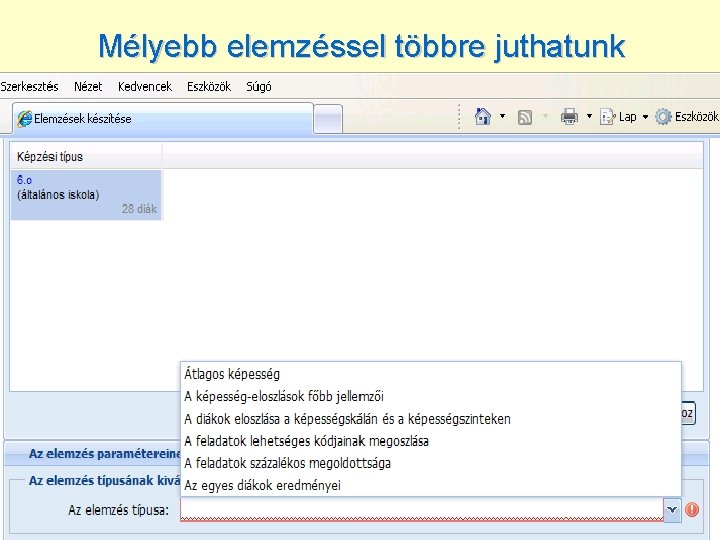Click the Home icon in the toolbar
The width and height of the screenshot is (720, 540).
483,116
